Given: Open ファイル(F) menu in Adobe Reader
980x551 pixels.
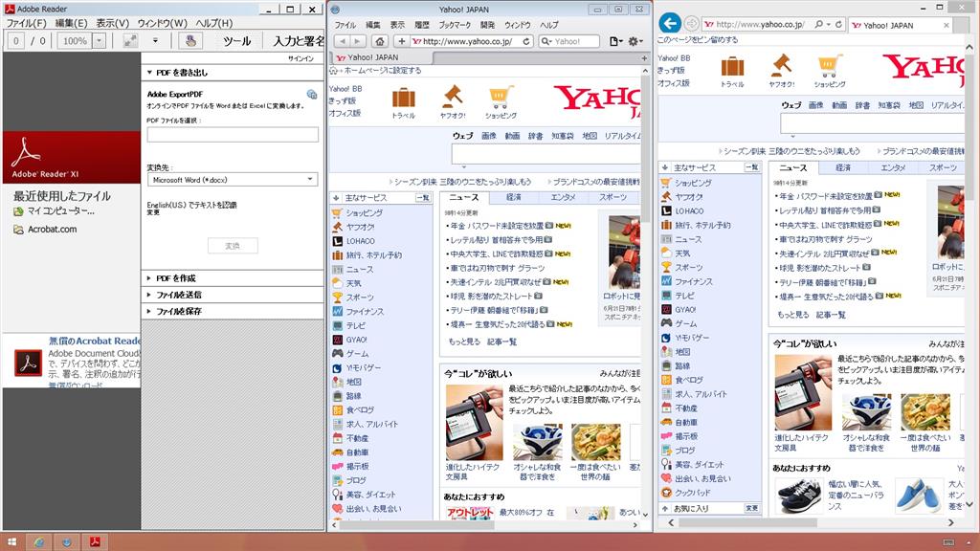Looking at the screenshot, I should tap(26, 23).
